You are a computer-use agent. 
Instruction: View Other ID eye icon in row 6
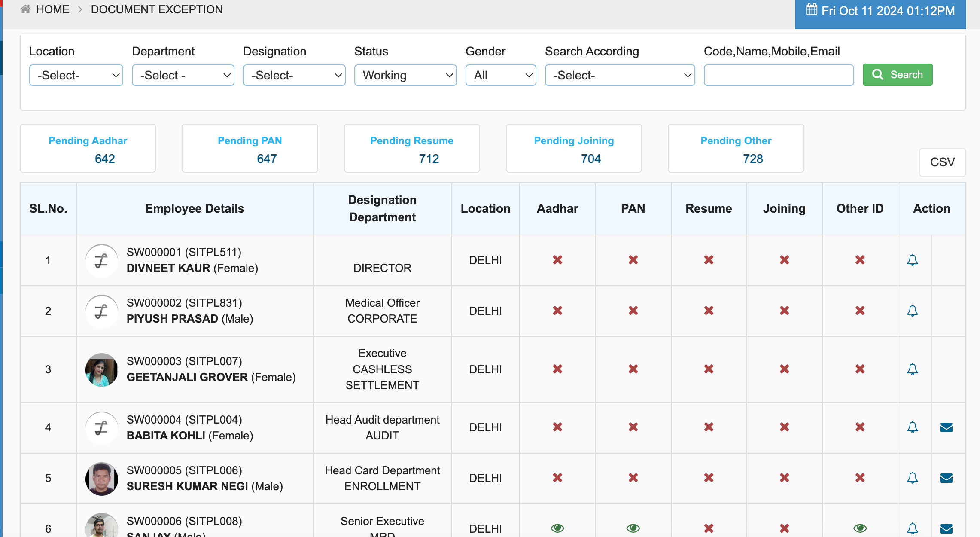pos(860,528)
